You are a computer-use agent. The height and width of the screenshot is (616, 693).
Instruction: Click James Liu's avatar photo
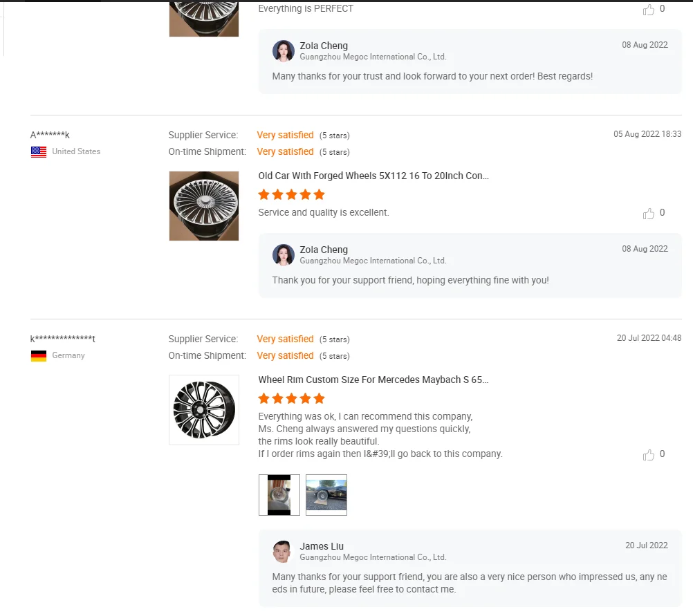tap(284, 552)
